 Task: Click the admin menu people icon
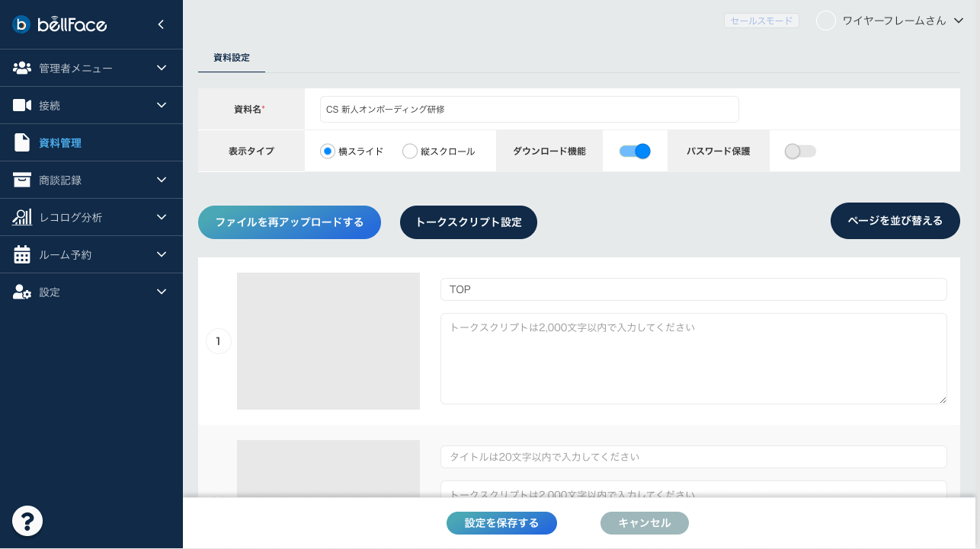click(x=22, y=68)
